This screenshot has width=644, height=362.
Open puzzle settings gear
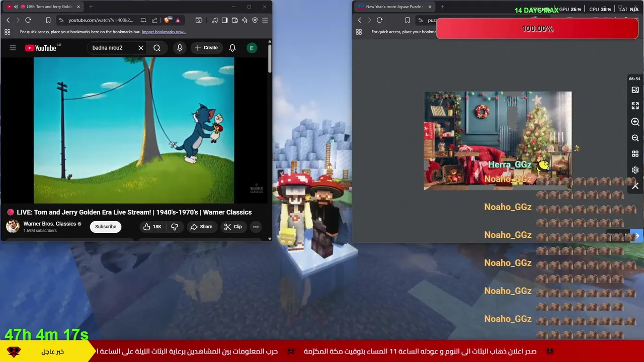635,170
